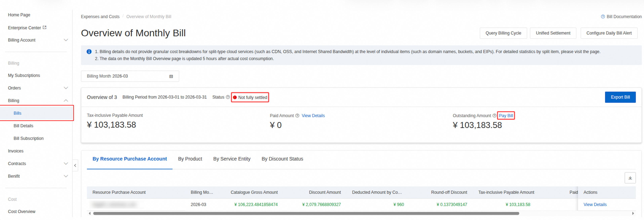Click the Pay Bill link
This screenshot has width=644, height=220.
click(x=506, y=116)
